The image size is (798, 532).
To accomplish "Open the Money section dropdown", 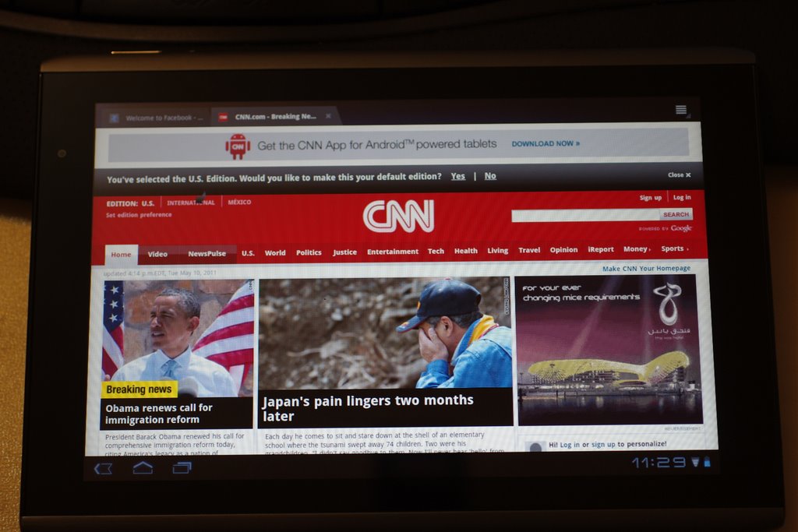I will pyautogui.click(x=637, y=248).
